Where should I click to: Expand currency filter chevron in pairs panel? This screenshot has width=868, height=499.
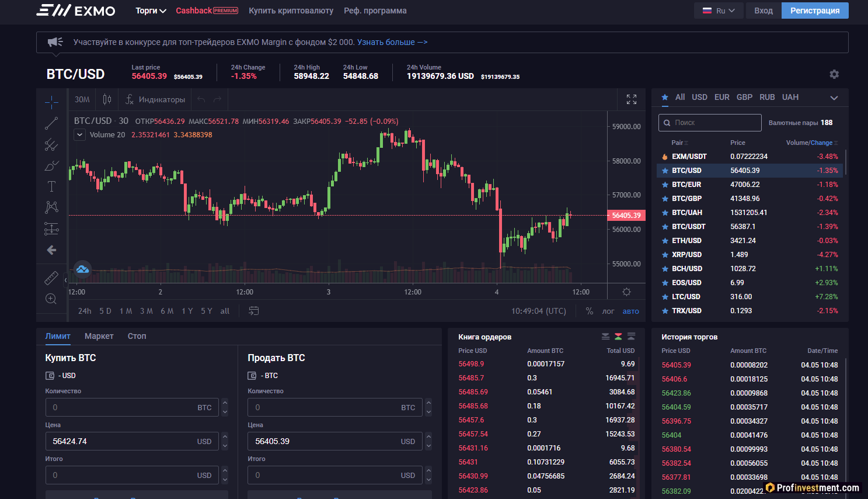pyautogui.click(x=834, y=98)
